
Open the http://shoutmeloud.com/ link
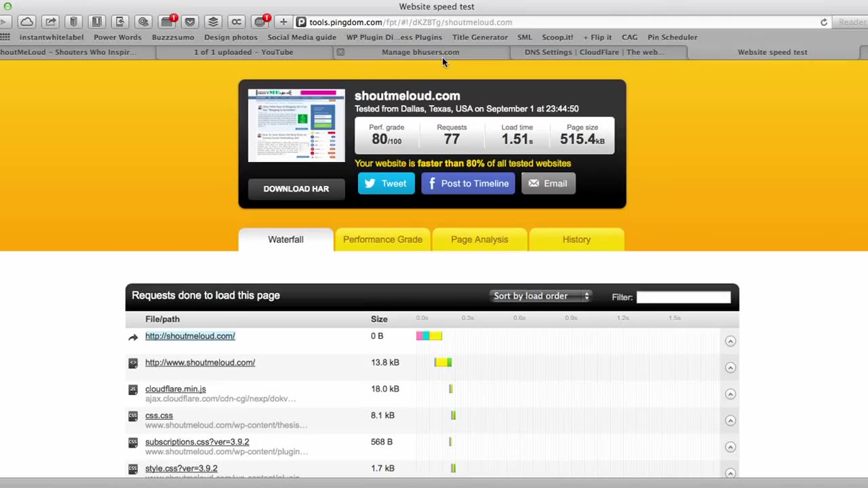point(190,336)
